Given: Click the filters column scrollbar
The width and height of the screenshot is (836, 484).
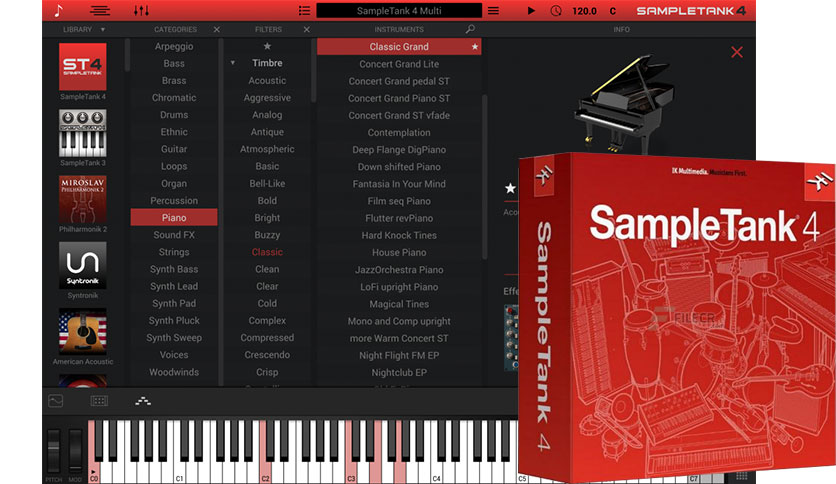Looking at the screenshot, I should click(x=314, y=70).
